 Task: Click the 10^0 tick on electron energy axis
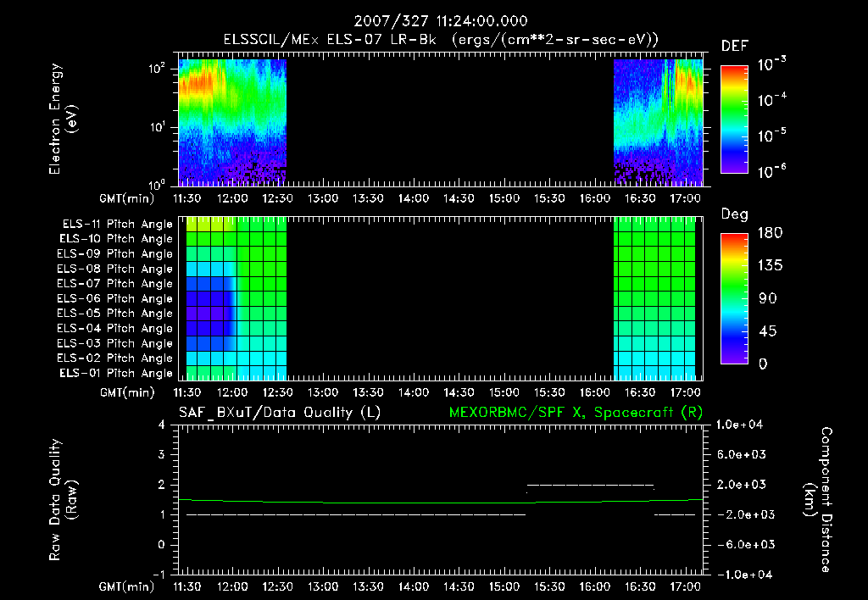click(157, 184)
